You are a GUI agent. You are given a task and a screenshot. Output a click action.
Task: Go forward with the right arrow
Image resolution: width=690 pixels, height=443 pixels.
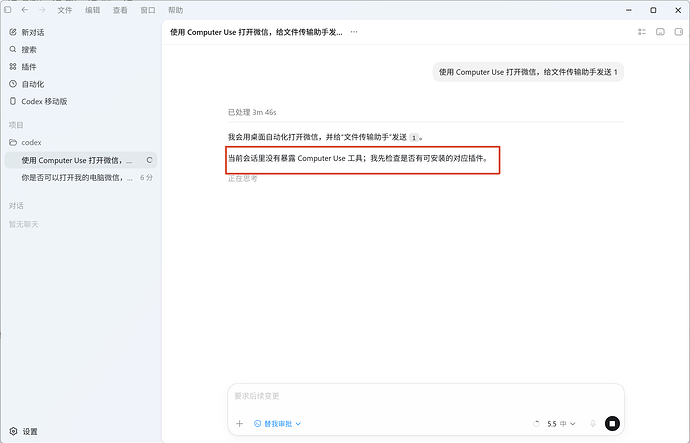pos(42,10)
